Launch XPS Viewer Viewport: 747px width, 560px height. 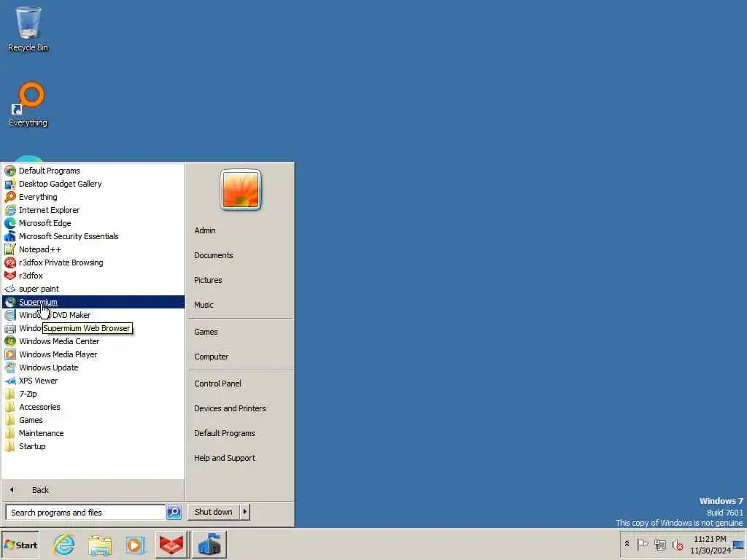tap(93, 381)
